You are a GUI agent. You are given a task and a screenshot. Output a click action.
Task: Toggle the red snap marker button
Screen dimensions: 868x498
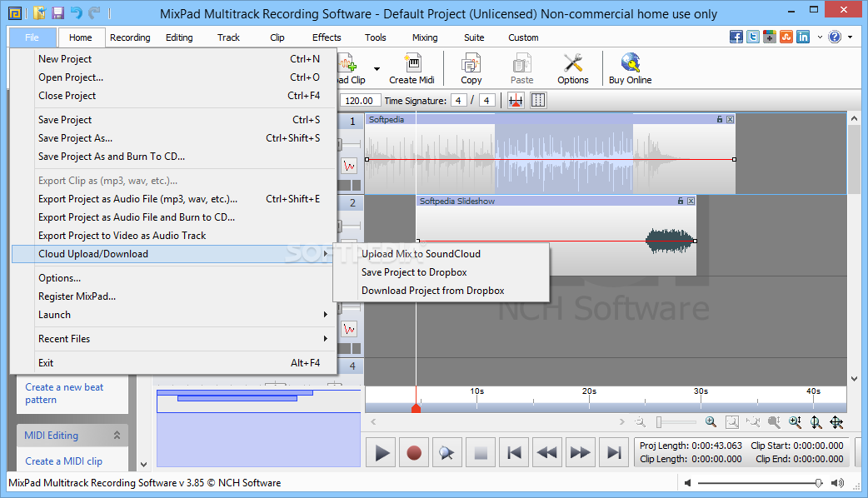[516, 101]
